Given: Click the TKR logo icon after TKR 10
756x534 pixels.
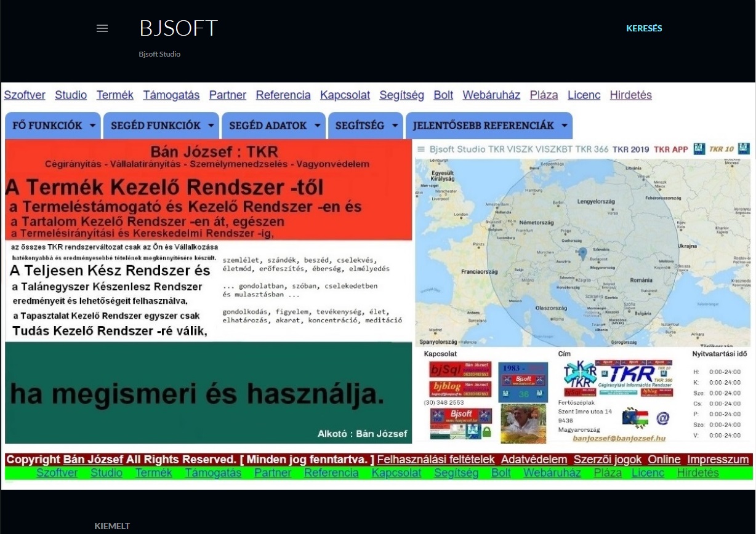Looking at the screenshot, I should point(744,148).
